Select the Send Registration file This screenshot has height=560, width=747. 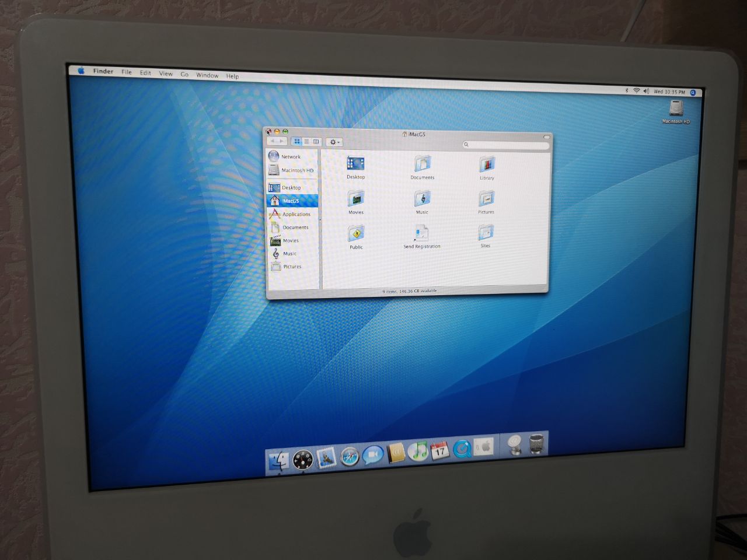point(421,233)
